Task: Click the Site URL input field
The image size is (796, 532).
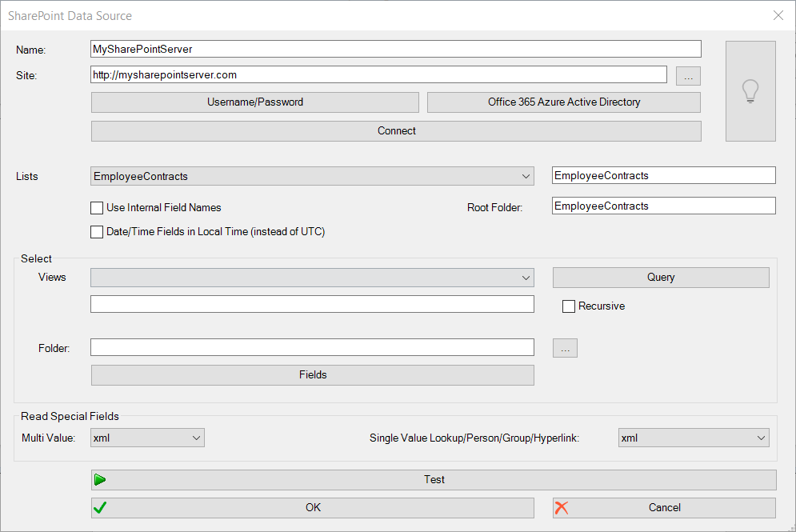Action: 378,74
